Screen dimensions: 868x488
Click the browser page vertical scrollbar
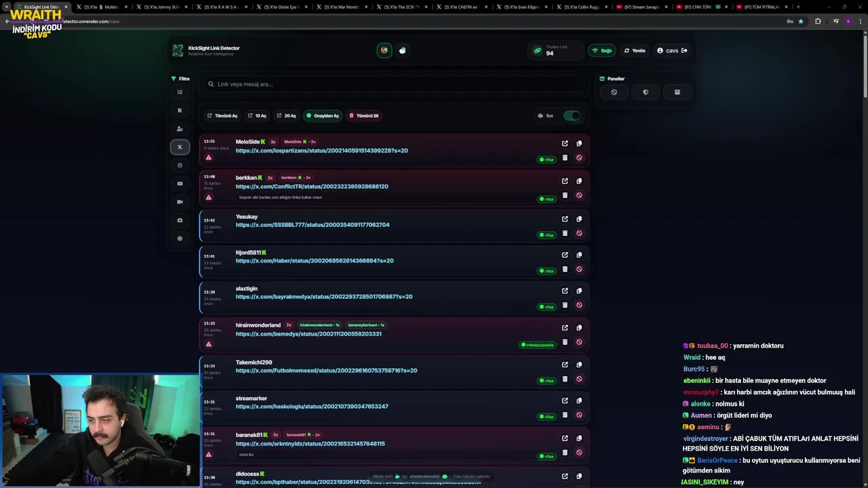[x=865, y=68]
